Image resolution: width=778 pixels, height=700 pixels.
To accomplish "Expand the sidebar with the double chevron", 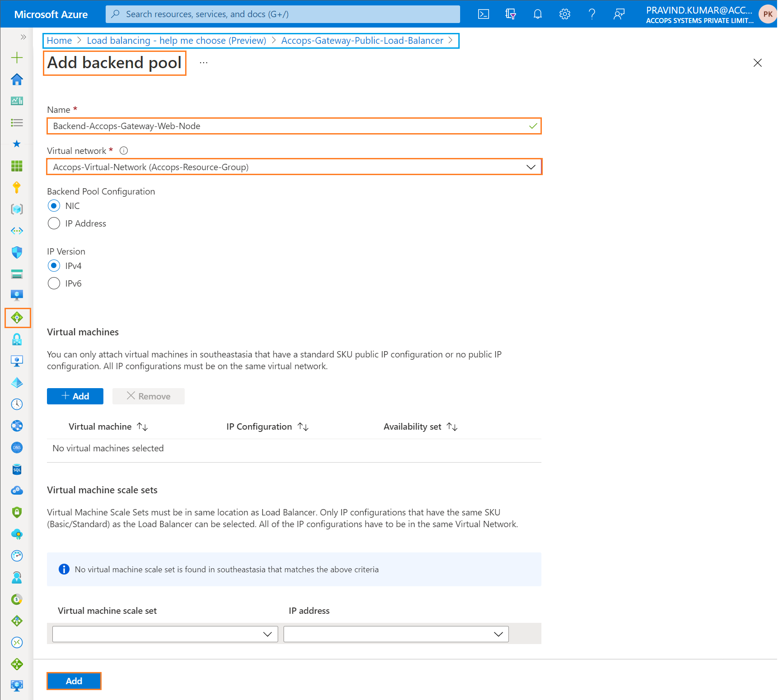I will [x=23, y=37].
